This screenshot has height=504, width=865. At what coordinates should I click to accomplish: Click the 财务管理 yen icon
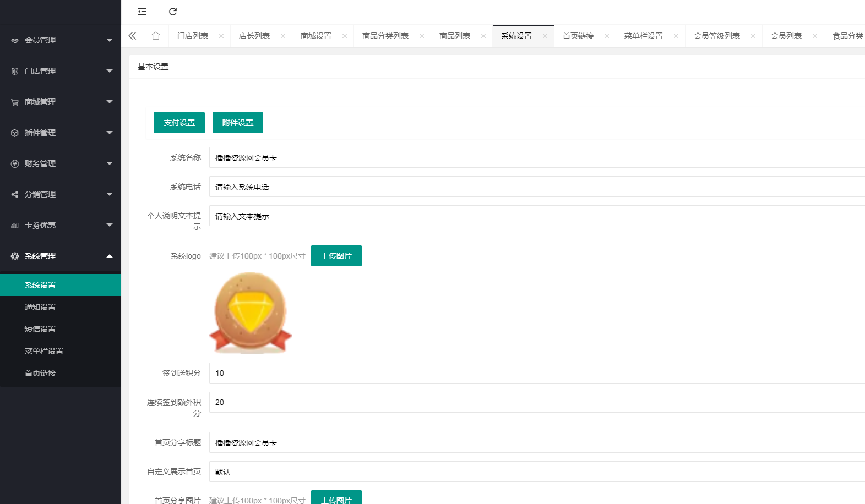(x=15, y=163)
